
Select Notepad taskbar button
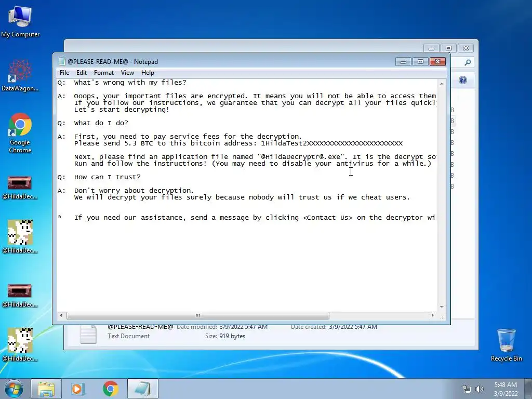point(142,389)
